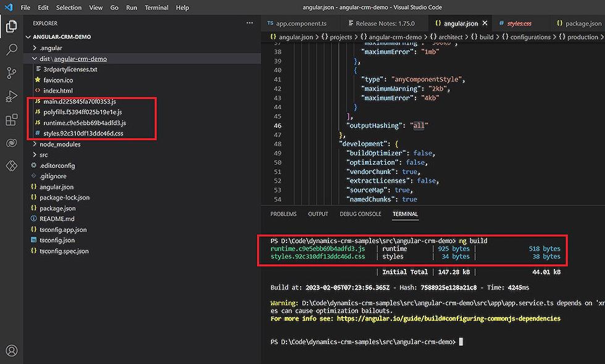This screenshot has height=364, width=605.
Task: Open the Search view in activity bar
Action: (x=12, y=49)
